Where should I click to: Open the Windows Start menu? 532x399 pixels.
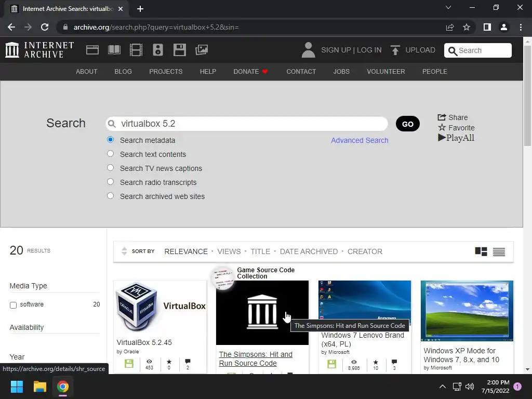17,387
